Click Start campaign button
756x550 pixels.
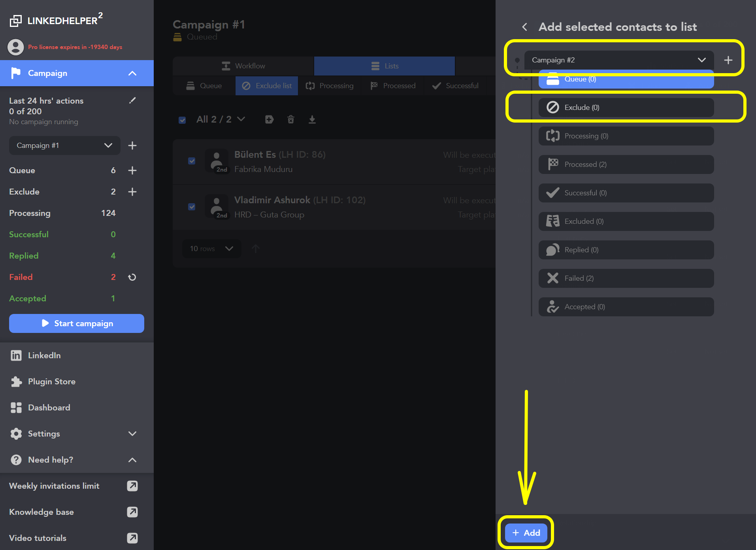[77, 323]
